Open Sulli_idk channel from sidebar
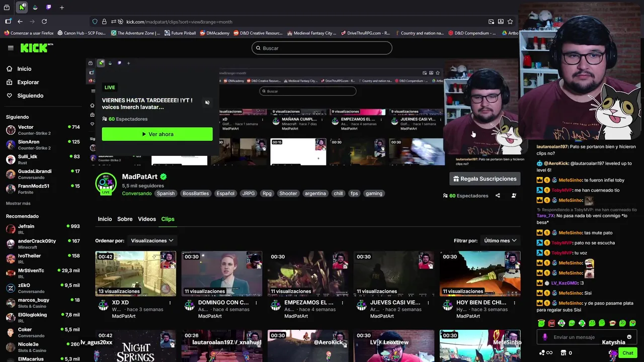 43,159
